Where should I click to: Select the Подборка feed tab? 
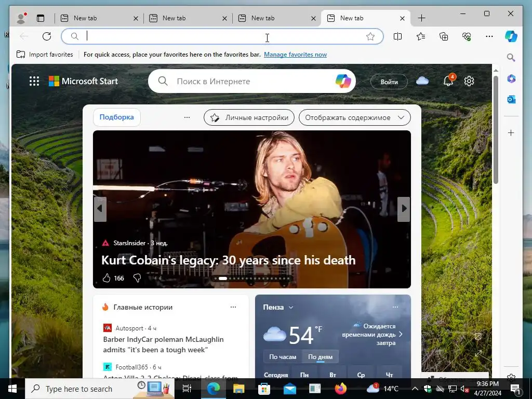click(x=117, y=117)
